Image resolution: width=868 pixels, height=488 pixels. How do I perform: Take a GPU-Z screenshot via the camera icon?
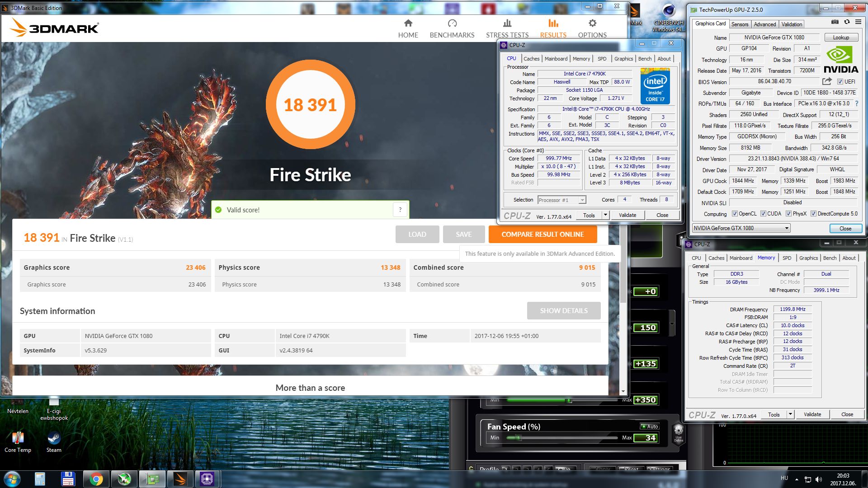click(835, 22)
